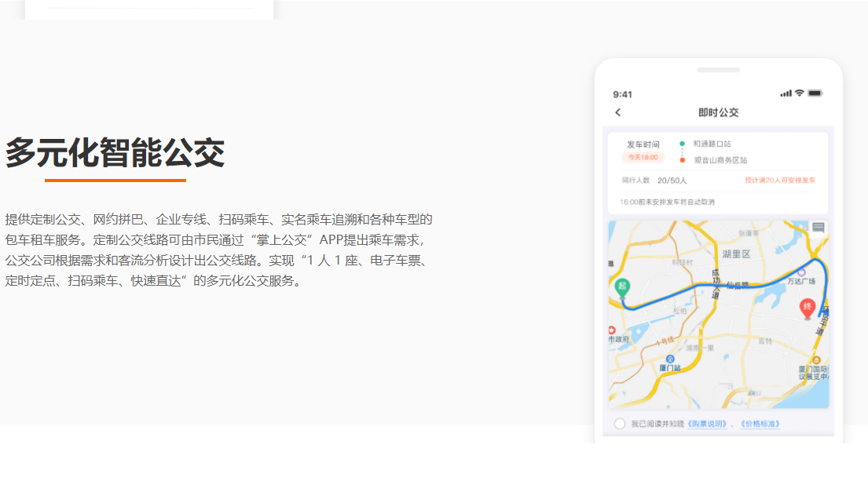This screenshot has height=478, width=868.
Task: Click the 厦门站 station icon on map
Action: coord(670,358)
